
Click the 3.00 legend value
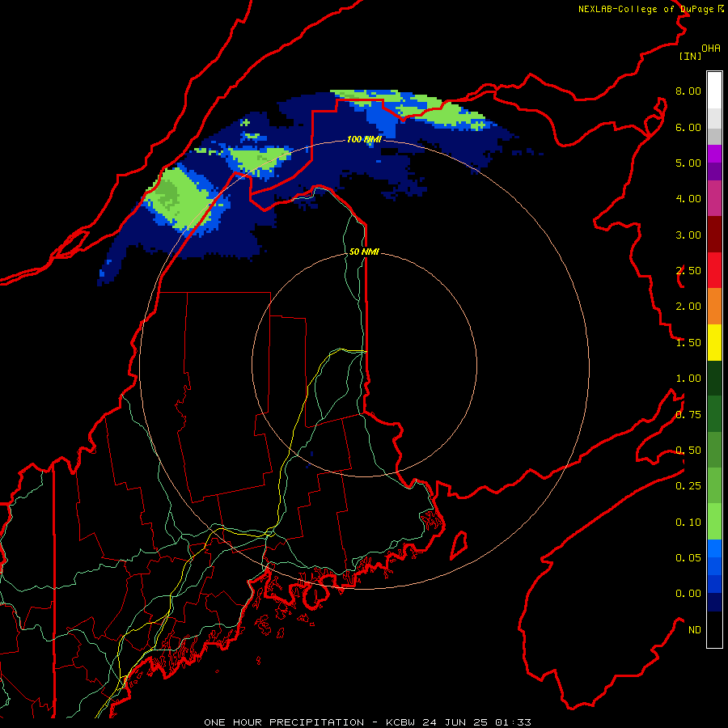coord(688,235)
